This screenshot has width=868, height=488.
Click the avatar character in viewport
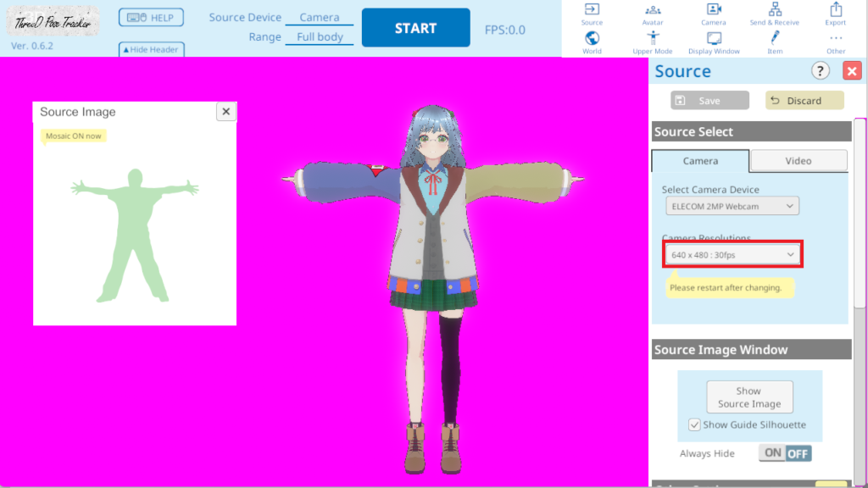click(x=433, y=289)
